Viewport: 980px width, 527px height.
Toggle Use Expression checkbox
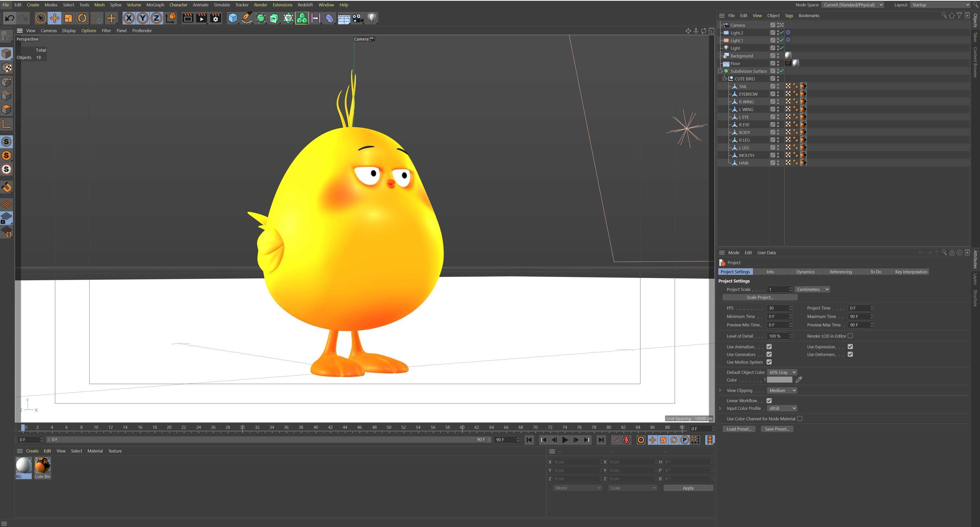(x=850, y=347)
